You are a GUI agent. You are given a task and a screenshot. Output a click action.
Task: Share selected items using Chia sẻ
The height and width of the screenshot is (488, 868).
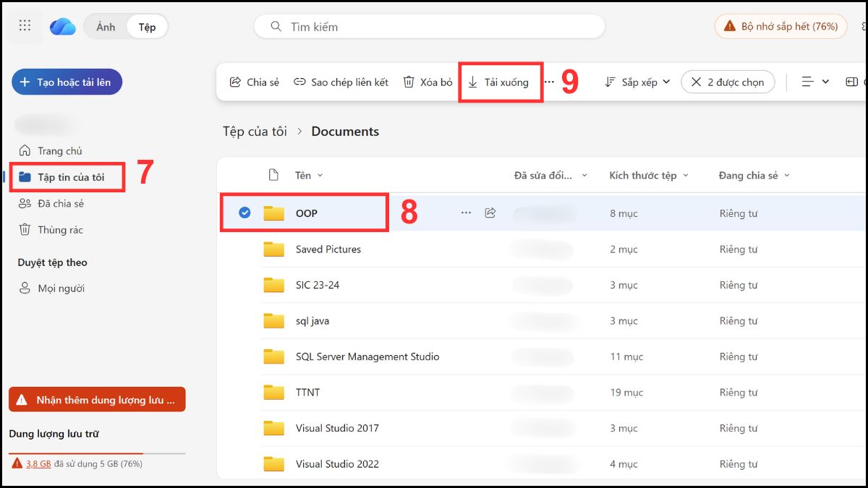253,82
